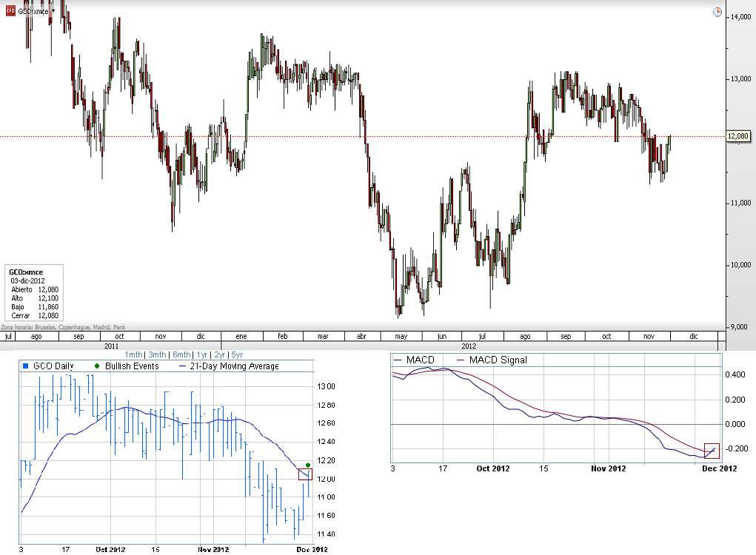This screenshot has width=756, height=555.
Task: Click the 13,000 price axis label
Action: [x=740, y=79]
